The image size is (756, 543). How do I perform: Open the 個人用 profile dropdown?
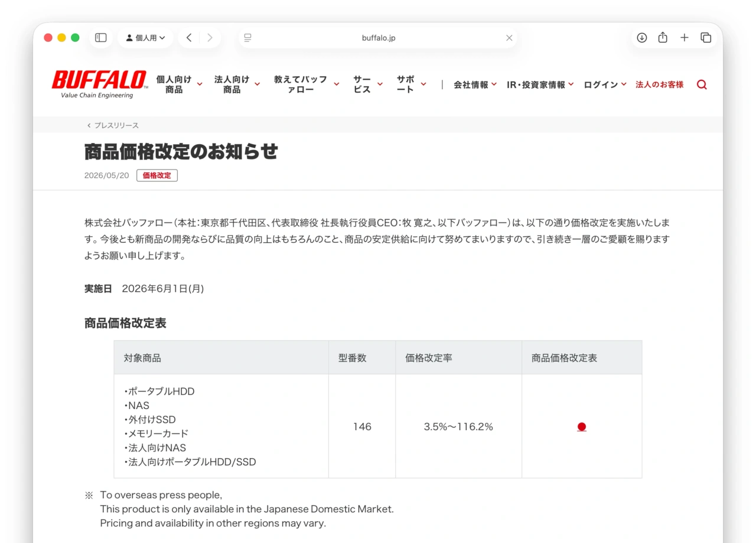click(x=145, y=38)
